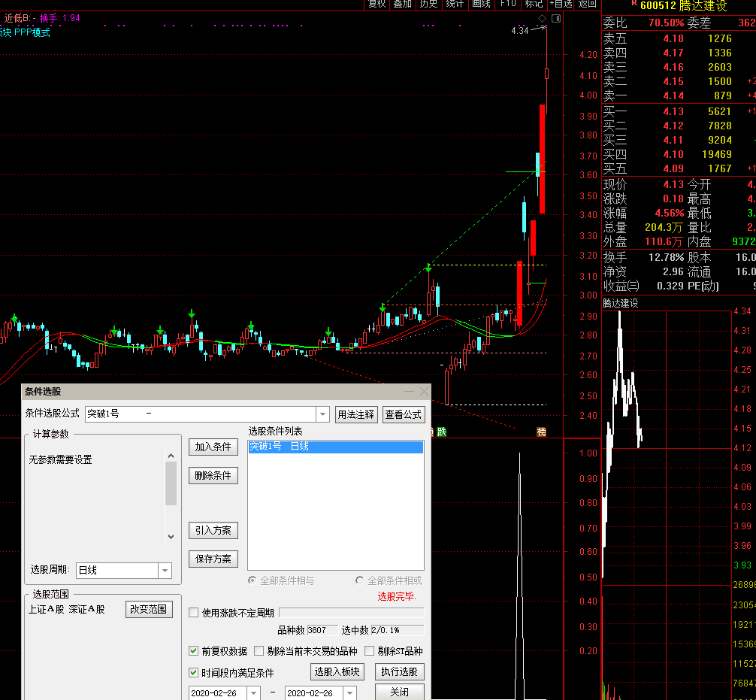756x700 pixels.
Task: Open the 叠加 toolbar tab
Action: [x=403, y=4]
